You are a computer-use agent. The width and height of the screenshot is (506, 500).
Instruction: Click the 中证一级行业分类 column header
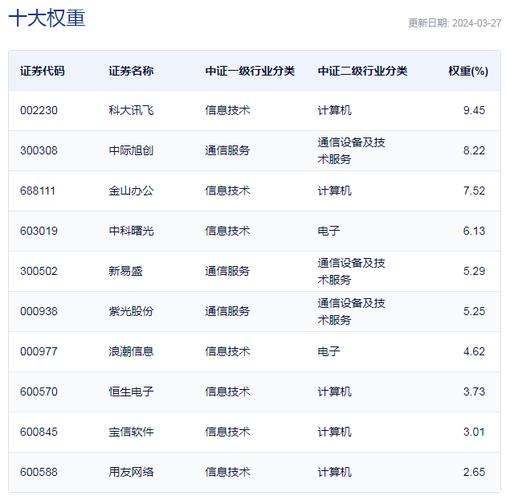(250, 71)
